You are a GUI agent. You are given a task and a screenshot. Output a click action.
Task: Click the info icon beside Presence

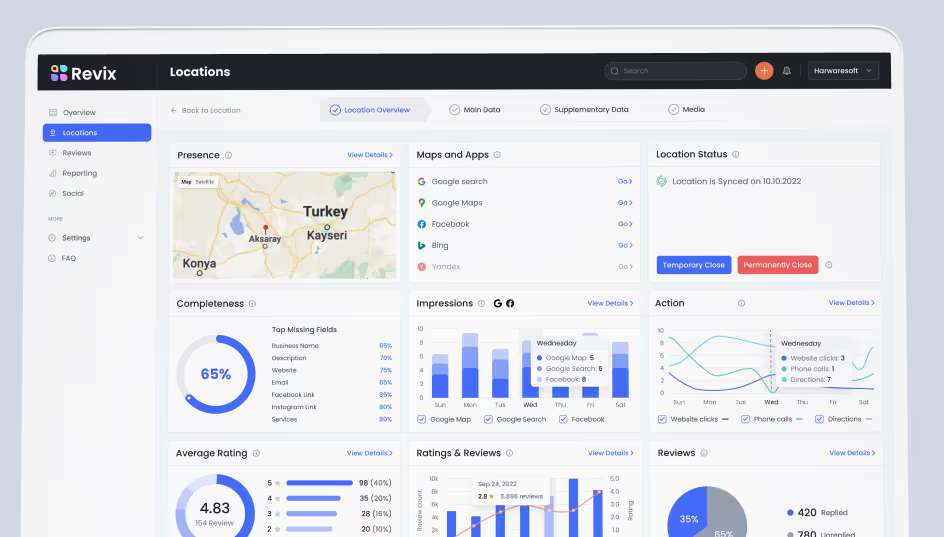click(x=229, y=155)
